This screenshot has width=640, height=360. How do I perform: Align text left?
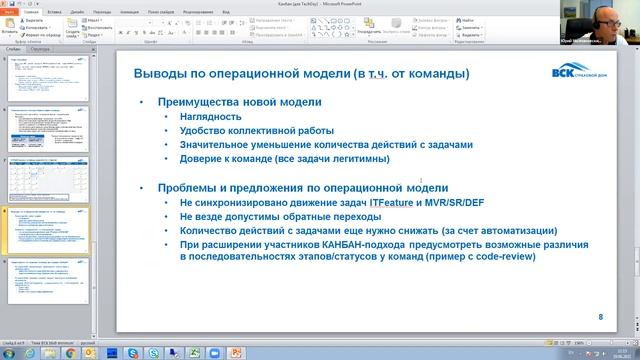click(198, 32)
